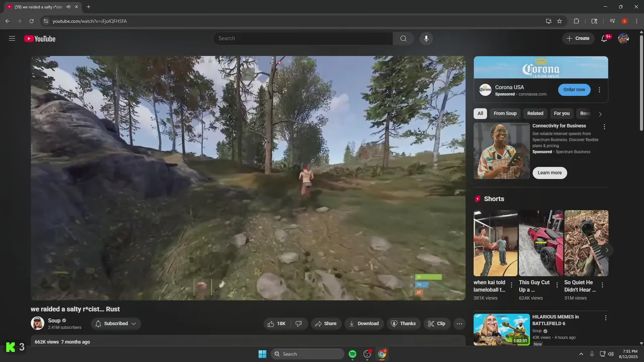Open Chrome media controls icon
Screen dimensions: 644x362
612,21
